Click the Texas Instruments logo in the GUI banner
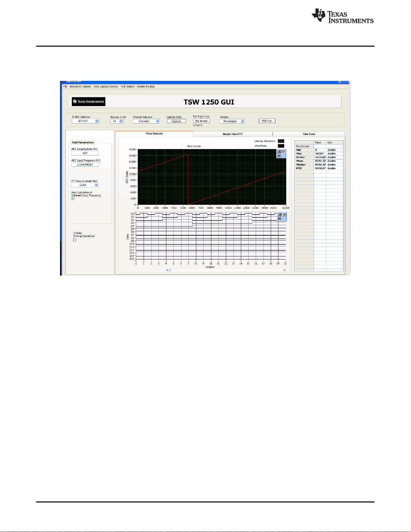The image size is (411, 532). pos(89,101)
